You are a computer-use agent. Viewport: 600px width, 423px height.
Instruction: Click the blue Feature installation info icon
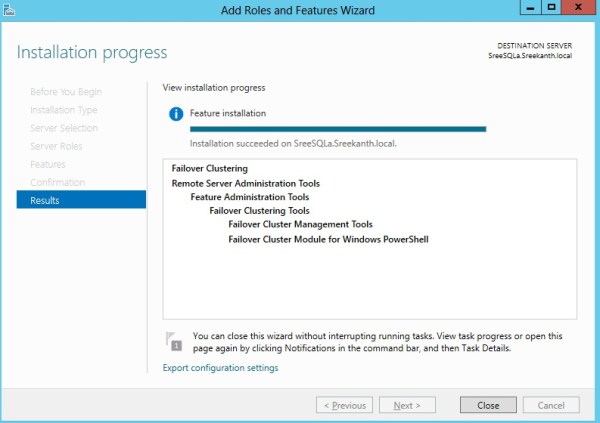(x=177, y=114)
